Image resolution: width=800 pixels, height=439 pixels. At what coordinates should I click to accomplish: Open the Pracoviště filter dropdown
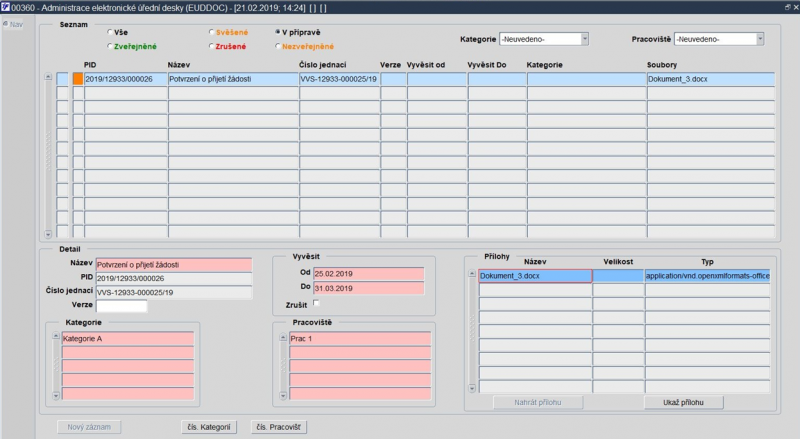coord(760,39)
